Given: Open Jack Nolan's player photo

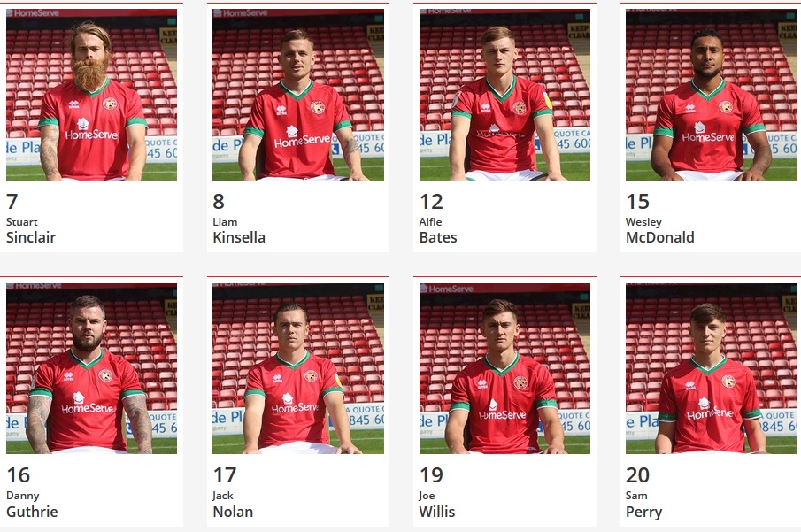Looking at the screenshot, I should pos(298,368).
